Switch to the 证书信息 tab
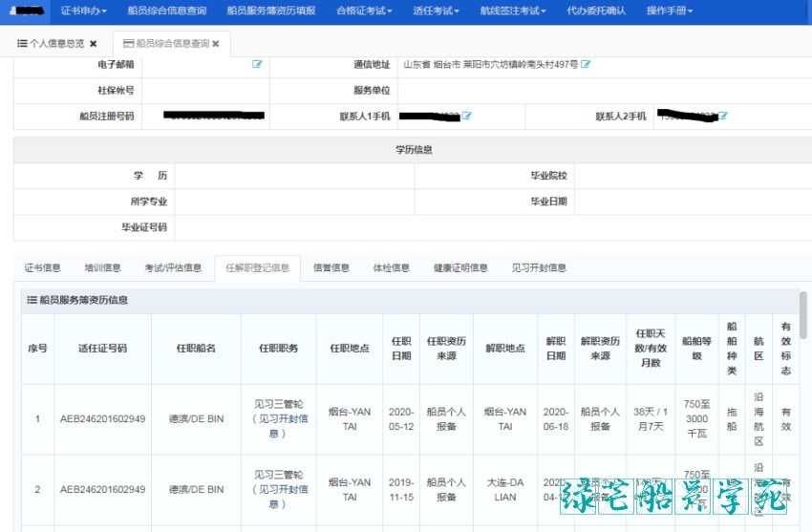Viewport: 812px width, 532px height. pos(42,267)
